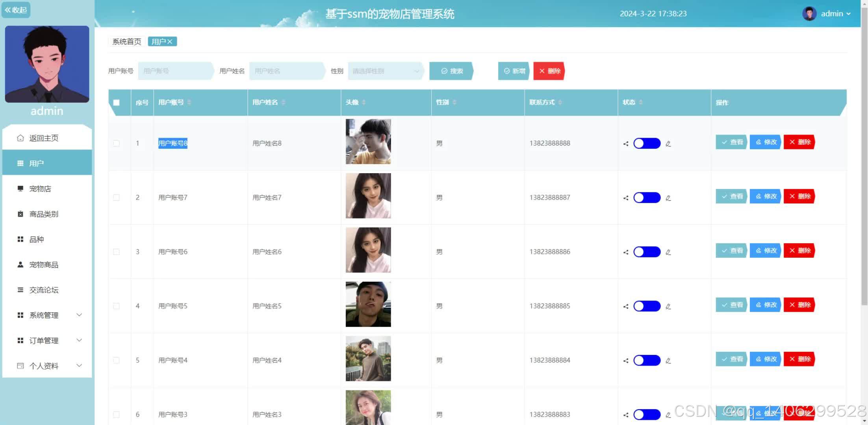Click the 商品类别 sidebar clipboard icon

(x=20, y=214)
